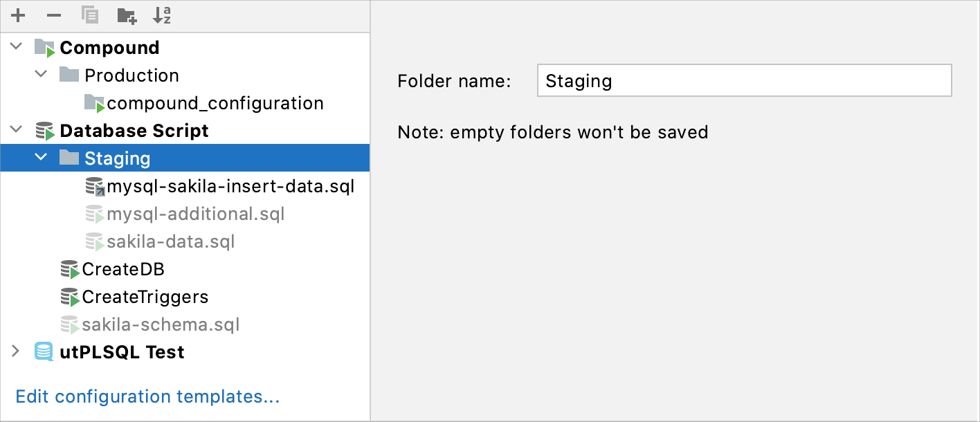Add a new run configuration
Viewport: 980px width, 422px height.
(x=18, y=15)
